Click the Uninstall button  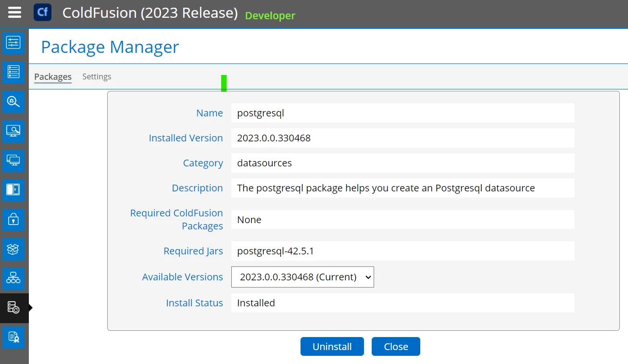[332, 347]
